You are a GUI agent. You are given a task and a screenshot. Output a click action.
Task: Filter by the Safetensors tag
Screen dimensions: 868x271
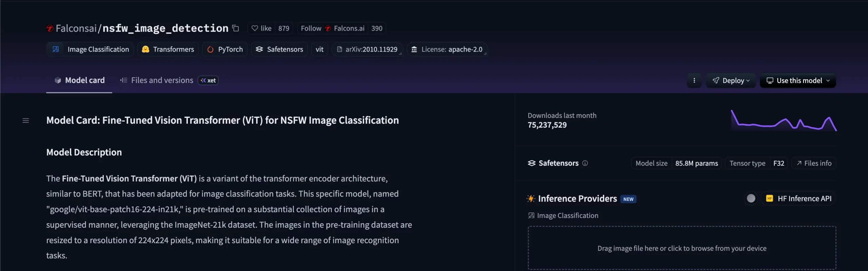[279, 49]
